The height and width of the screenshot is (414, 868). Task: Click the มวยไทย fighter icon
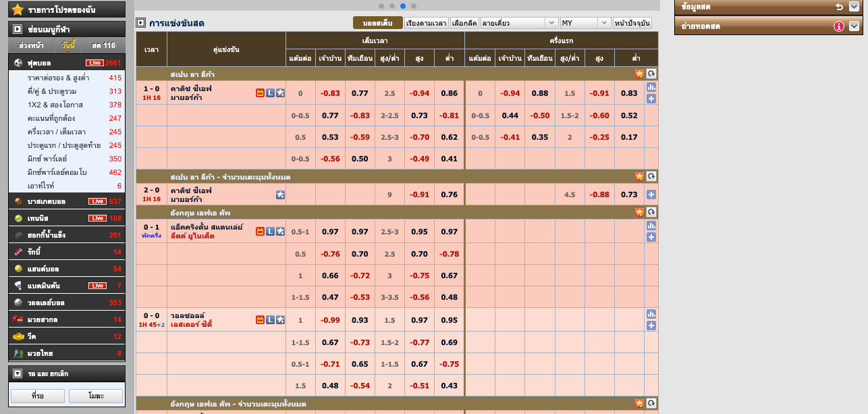[x=18, y=353]
